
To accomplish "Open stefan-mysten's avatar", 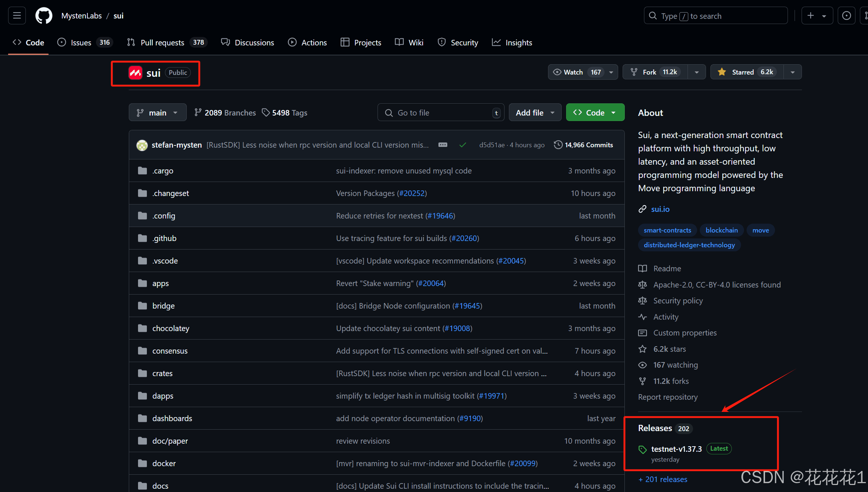I will click(x=142, y=145).
